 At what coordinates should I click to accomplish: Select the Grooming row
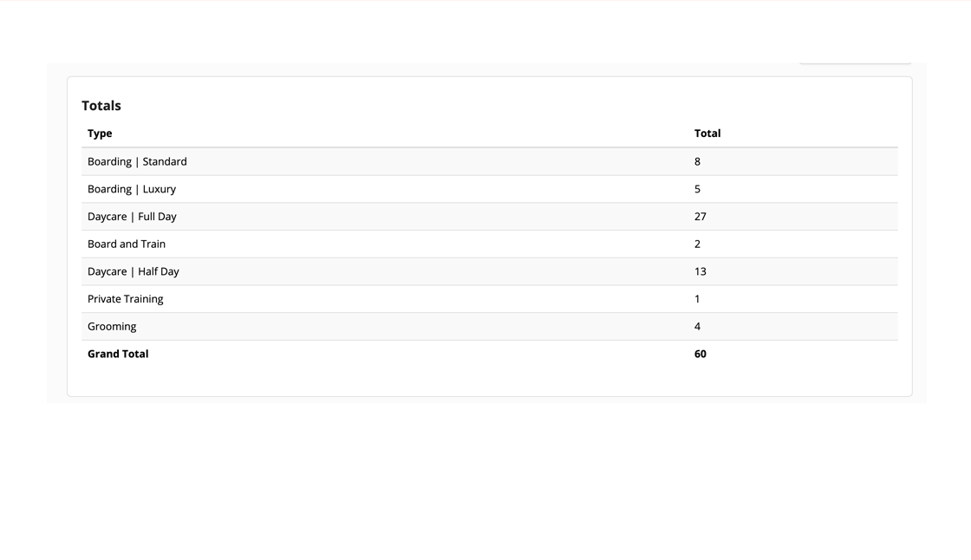click(112, 326)
